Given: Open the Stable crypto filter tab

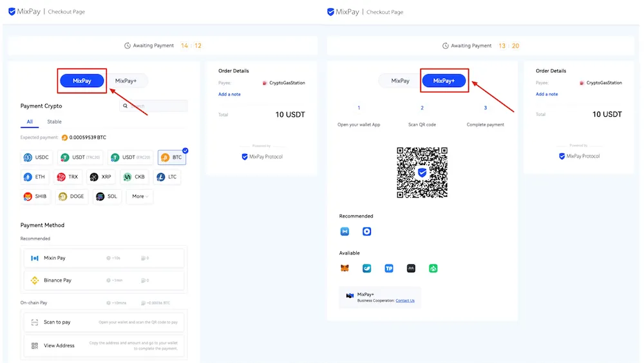Looking at the screenshot, I should coord(54,122).
